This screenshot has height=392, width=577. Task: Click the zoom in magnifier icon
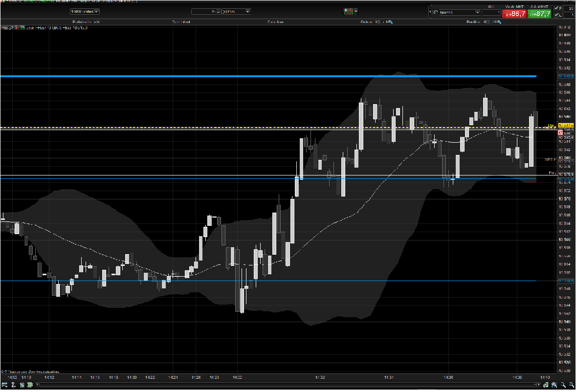[x=572, y=385]
